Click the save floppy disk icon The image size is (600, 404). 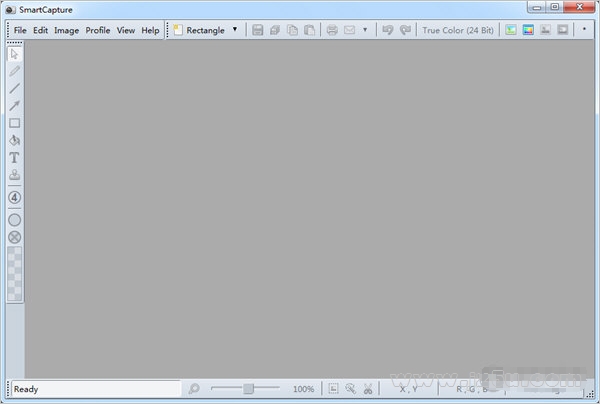258,30
